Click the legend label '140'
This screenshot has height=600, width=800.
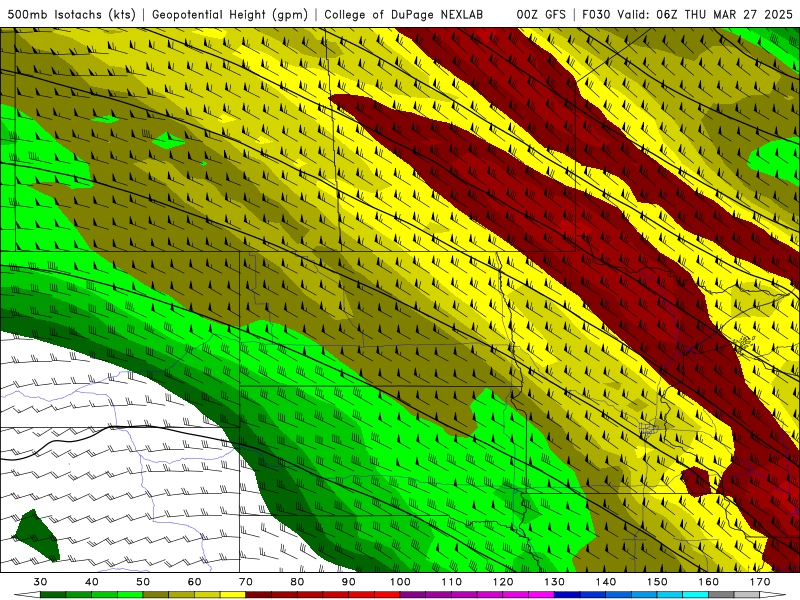point(606,582)
